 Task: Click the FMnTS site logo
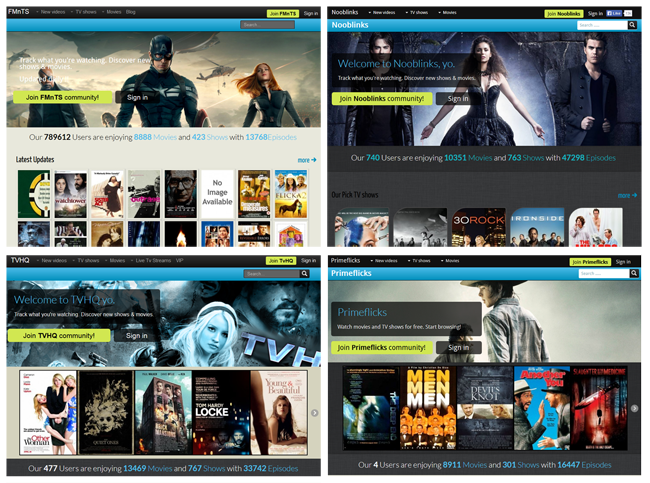coord(19,12)
